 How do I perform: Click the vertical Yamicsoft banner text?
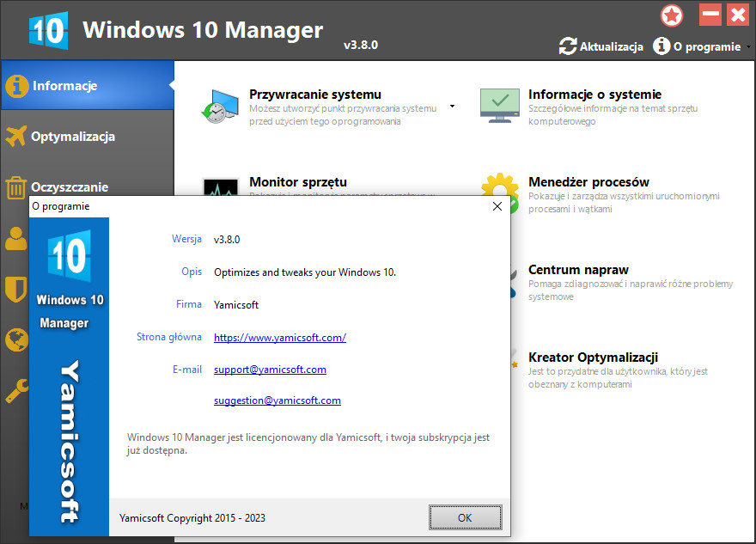[x=70, y=441]
